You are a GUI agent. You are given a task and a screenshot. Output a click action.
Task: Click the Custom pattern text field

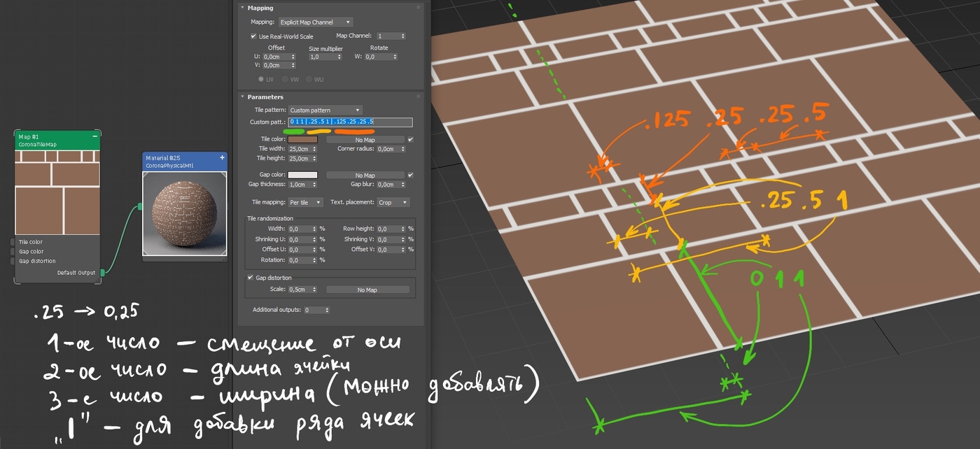(x=350, y=122)
